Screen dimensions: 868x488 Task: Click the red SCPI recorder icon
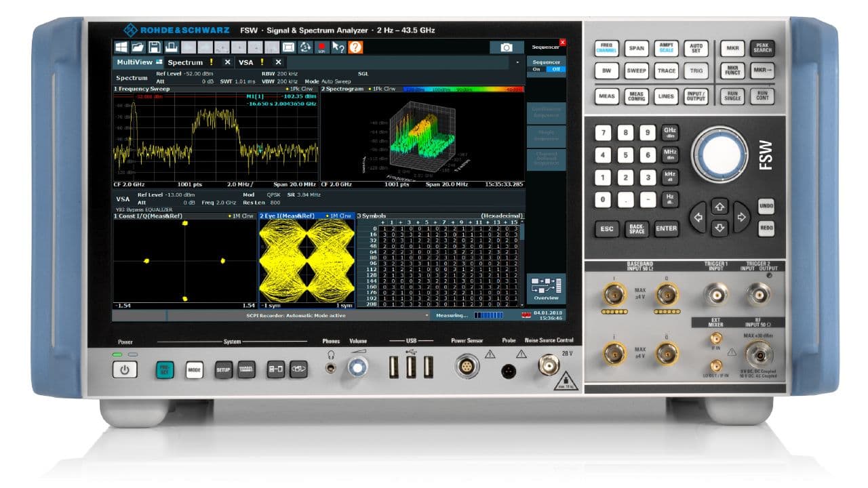pos(320,48)
